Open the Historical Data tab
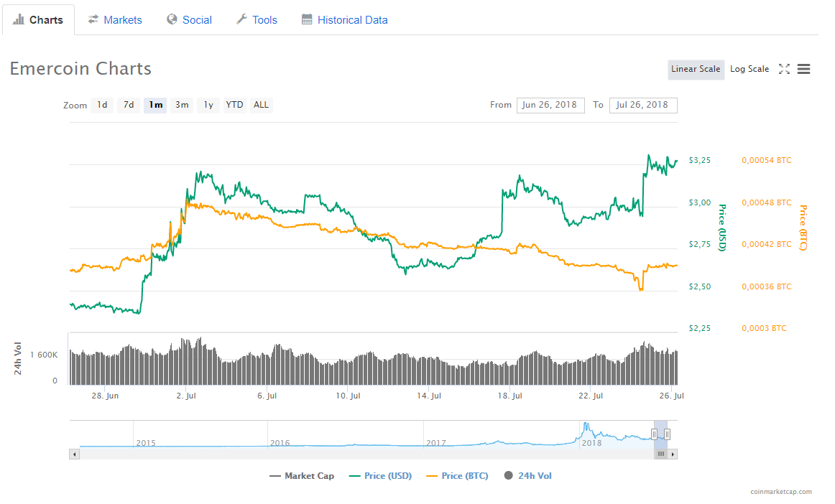Screen dimensions: 835x504 pyautogui.click(x=344, y=20)
